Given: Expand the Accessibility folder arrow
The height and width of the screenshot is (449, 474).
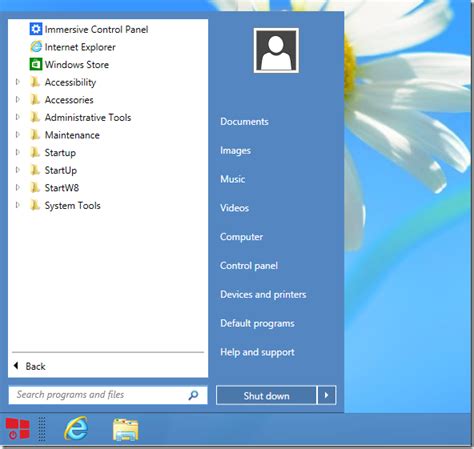Looking at the screenshot, I should point(18,82).
